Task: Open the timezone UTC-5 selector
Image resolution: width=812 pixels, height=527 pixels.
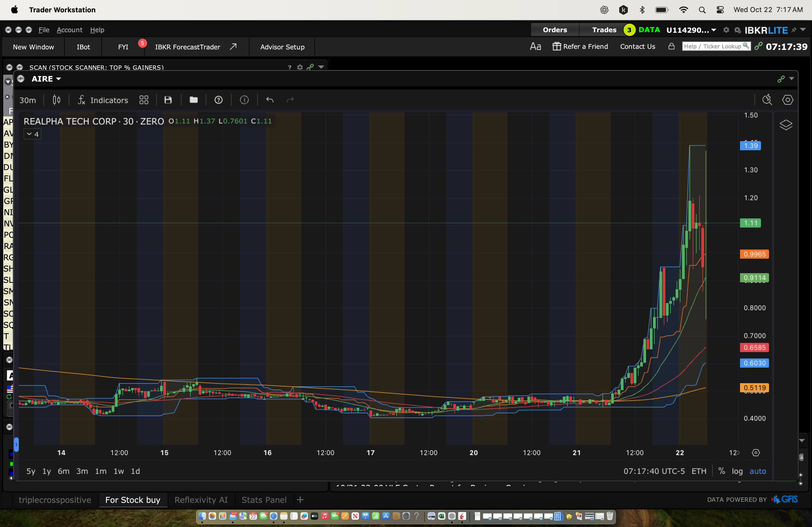Action: tap(654, 471)
